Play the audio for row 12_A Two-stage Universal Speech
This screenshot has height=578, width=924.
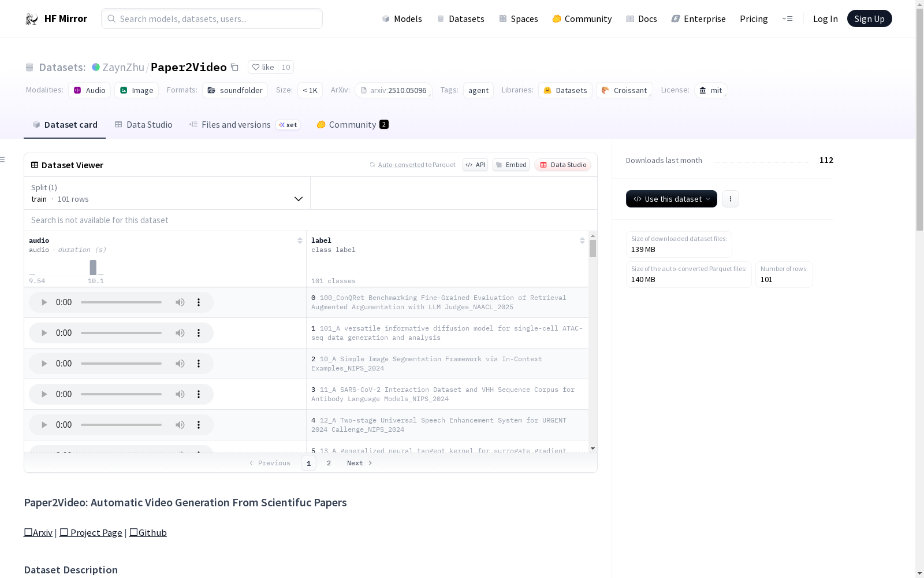click(44, 425)
